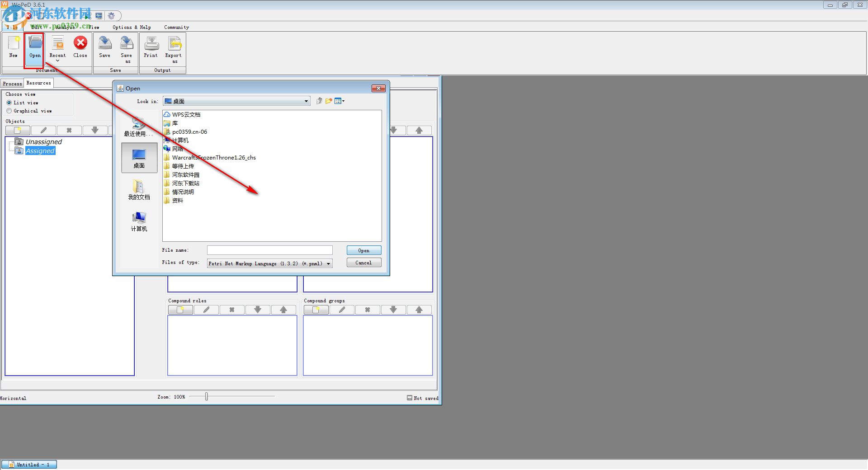Click the pencil edit icon under Objects
Viewport: 868px width, 470px height.
tap(43, 130)
